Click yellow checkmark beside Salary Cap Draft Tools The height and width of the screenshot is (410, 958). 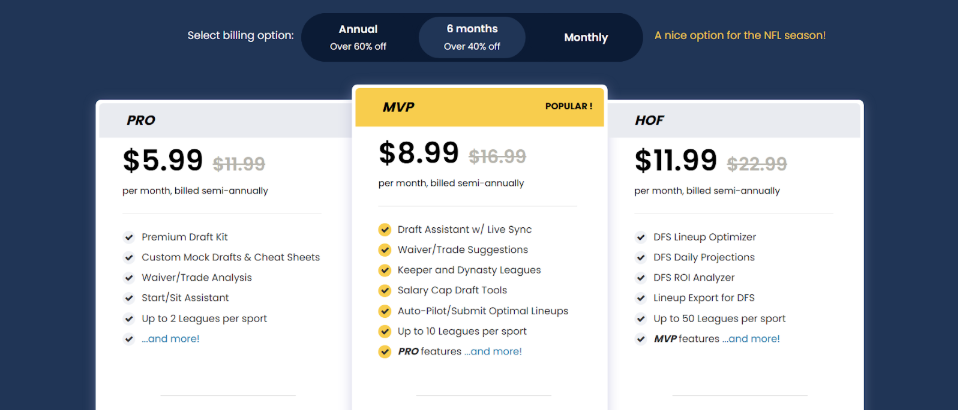pyautogui.click(x=384, y=290)
